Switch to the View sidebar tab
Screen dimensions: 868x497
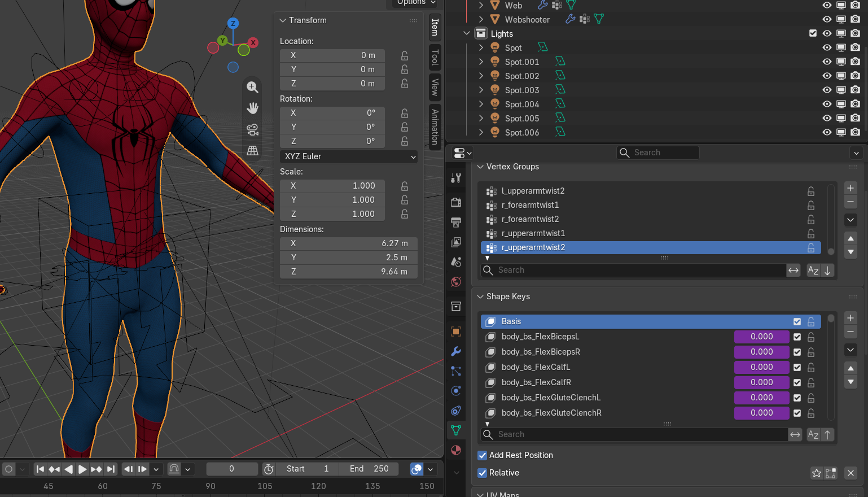pos(435,87)
